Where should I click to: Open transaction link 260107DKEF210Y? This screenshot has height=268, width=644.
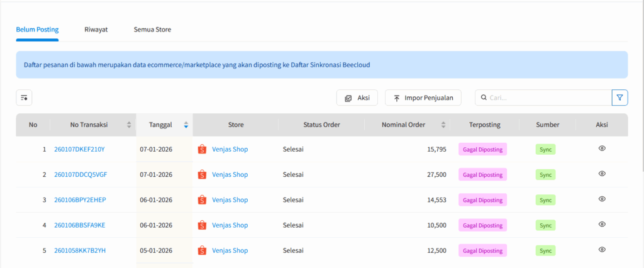point(80,149)
